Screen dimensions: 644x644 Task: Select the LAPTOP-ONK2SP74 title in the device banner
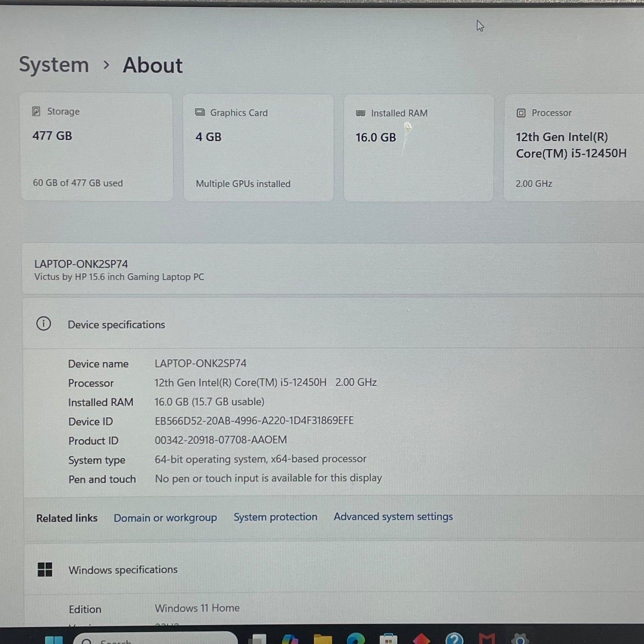pyautogui.click(x=81, y=264)
